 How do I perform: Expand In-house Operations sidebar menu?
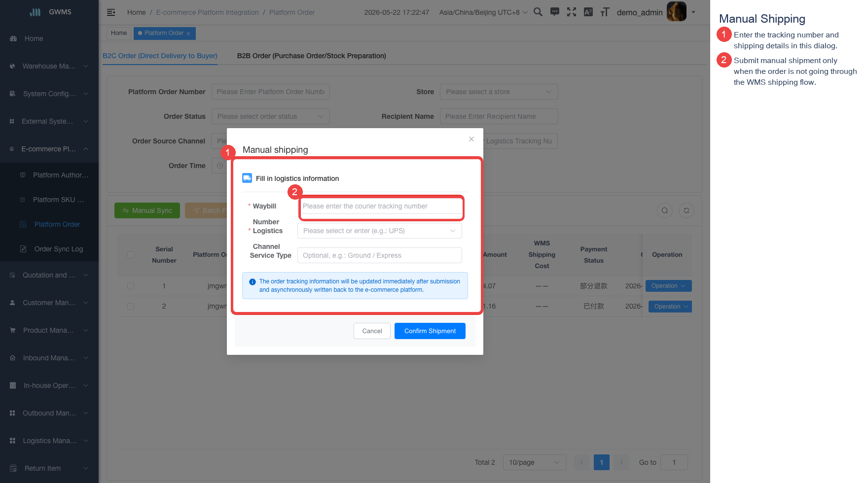pos(49,385)
